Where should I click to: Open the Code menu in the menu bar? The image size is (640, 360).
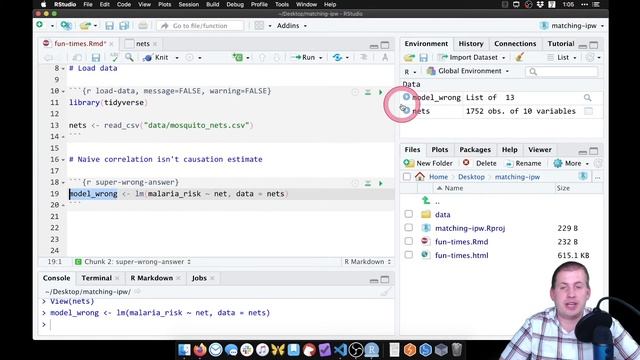124,4
